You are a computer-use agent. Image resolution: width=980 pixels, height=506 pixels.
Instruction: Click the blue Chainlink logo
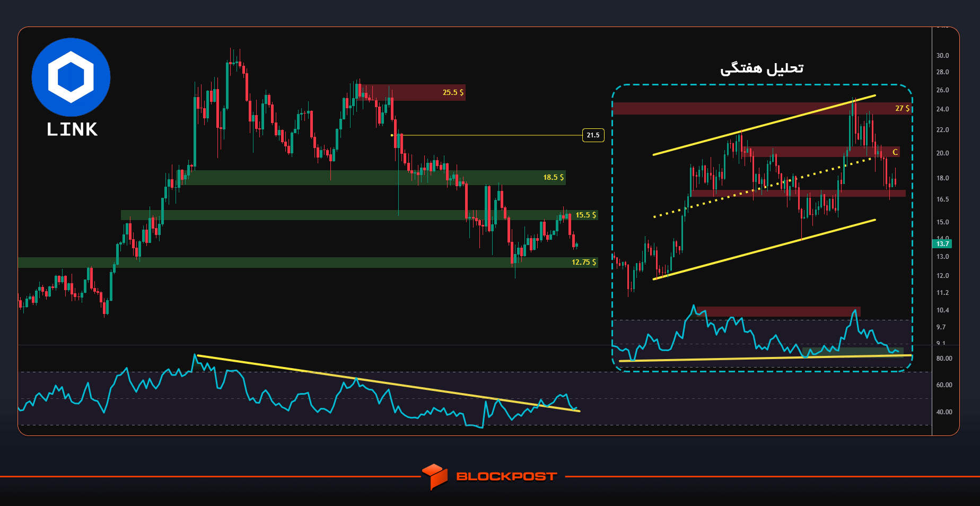point(71,77)
